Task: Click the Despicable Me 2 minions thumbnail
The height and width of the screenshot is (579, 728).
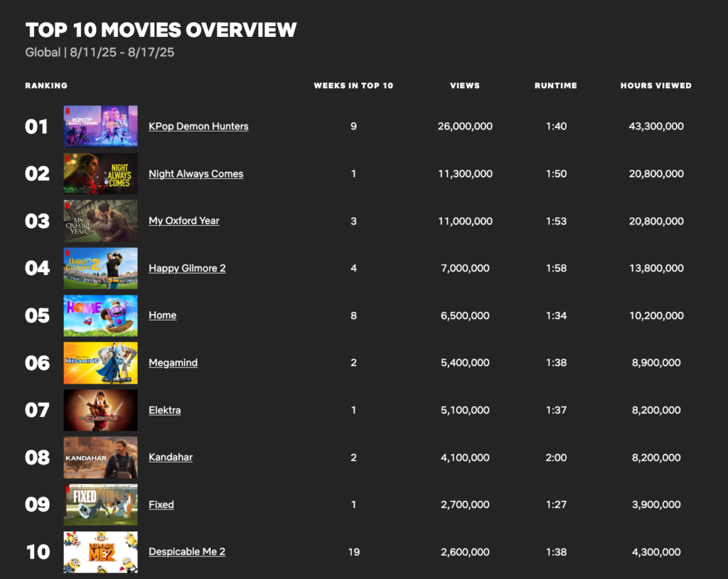Action: (100, 552)
